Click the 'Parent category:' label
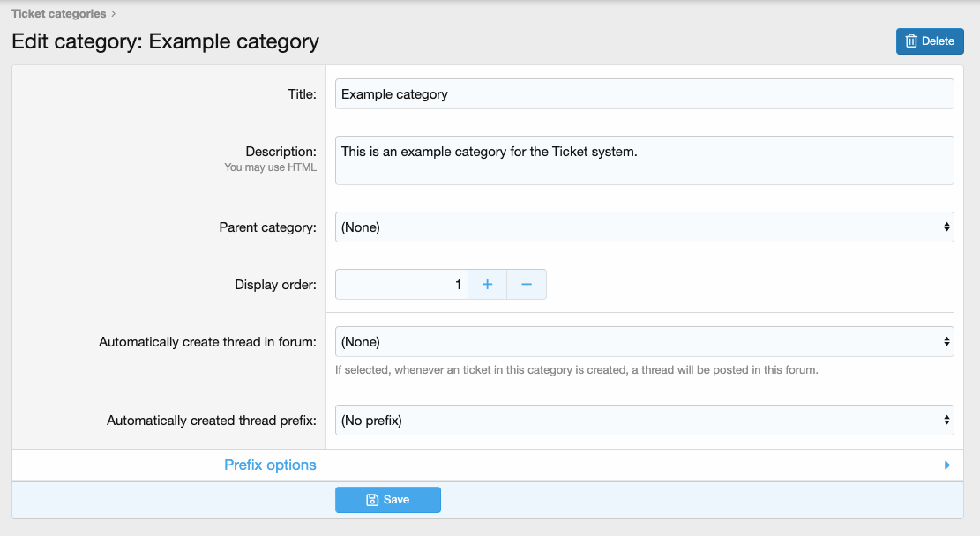980x536 pixels. point(267,227)
